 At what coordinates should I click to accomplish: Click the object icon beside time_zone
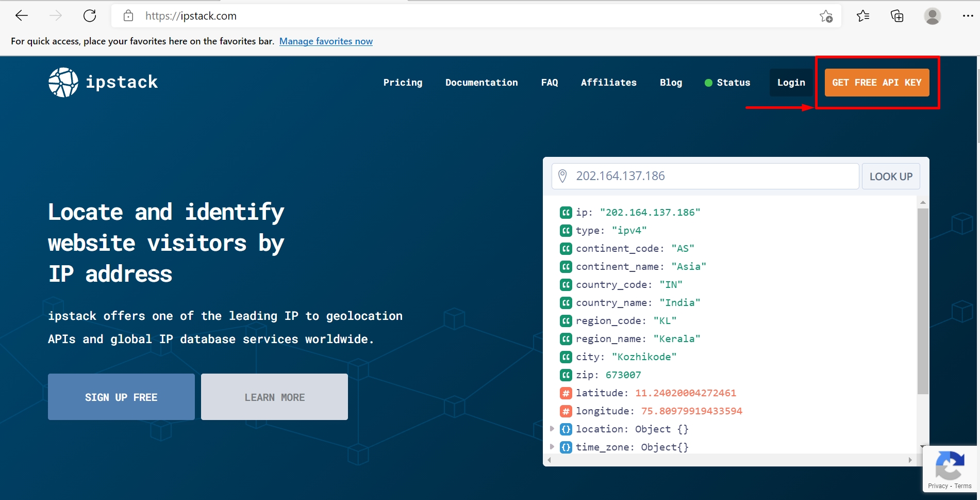click(x=566, y=447)
